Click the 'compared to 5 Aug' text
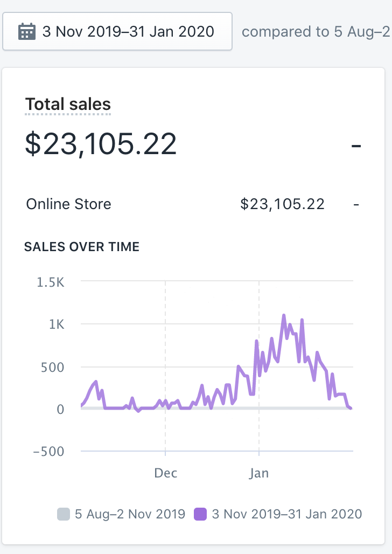 point(316,32)
